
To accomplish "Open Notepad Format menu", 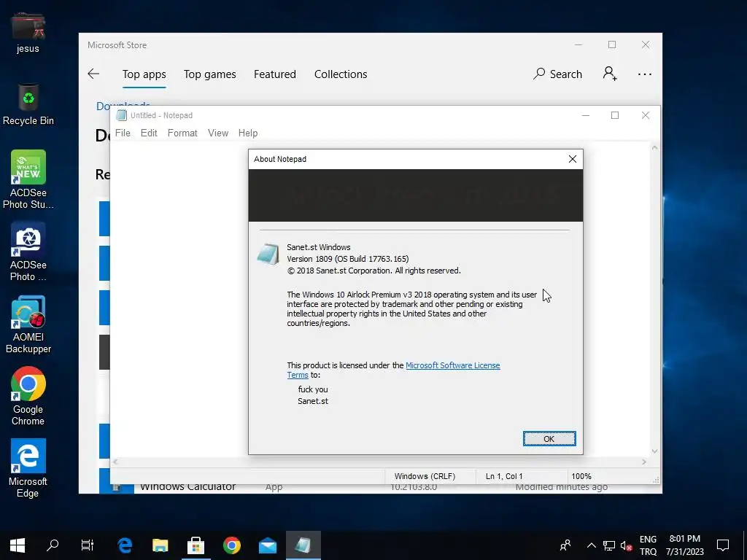I will click(x=182, y=133).
